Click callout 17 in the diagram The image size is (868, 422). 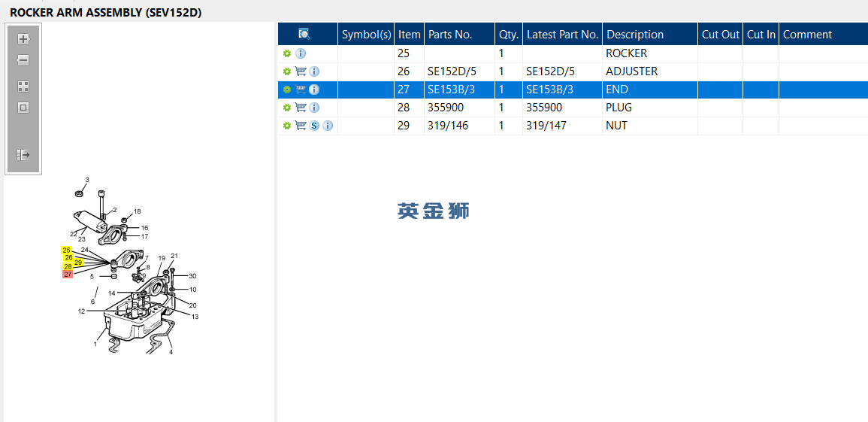tap(144, 236)
